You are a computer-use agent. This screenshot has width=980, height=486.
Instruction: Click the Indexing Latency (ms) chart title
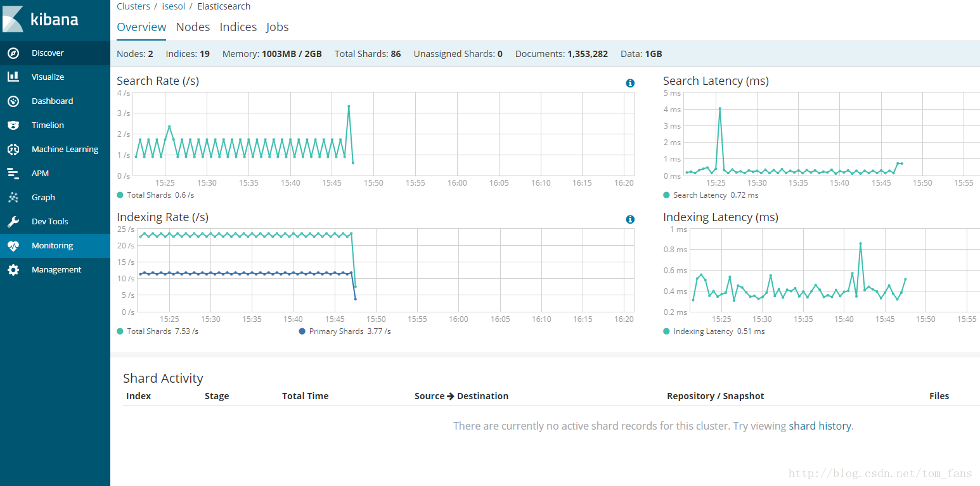pos(721,217)
